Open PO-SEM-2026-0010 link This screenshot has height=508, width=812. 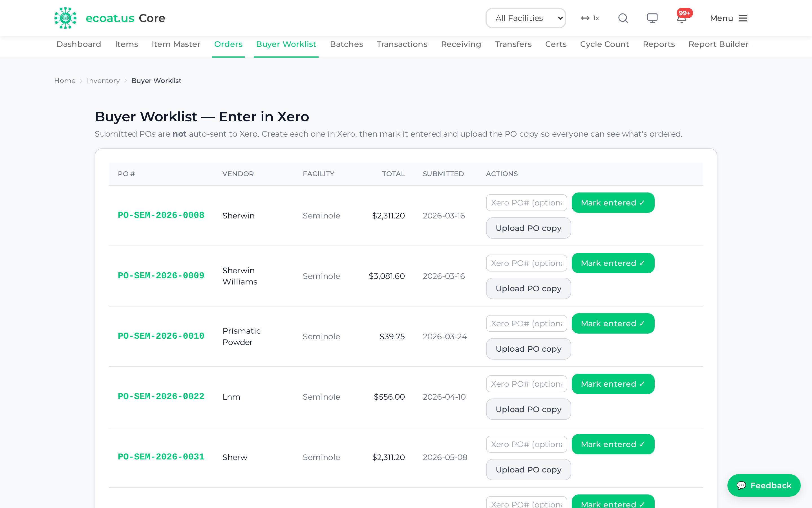pos(161,336)
